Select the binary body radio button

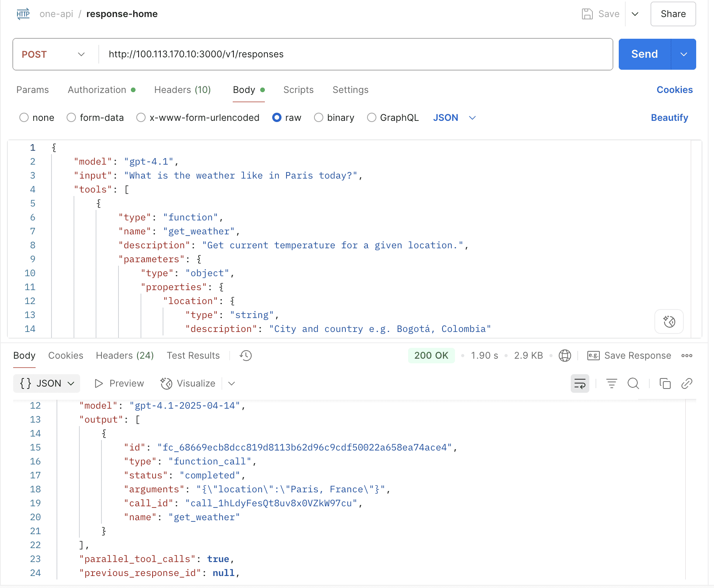tap(318, 118)
